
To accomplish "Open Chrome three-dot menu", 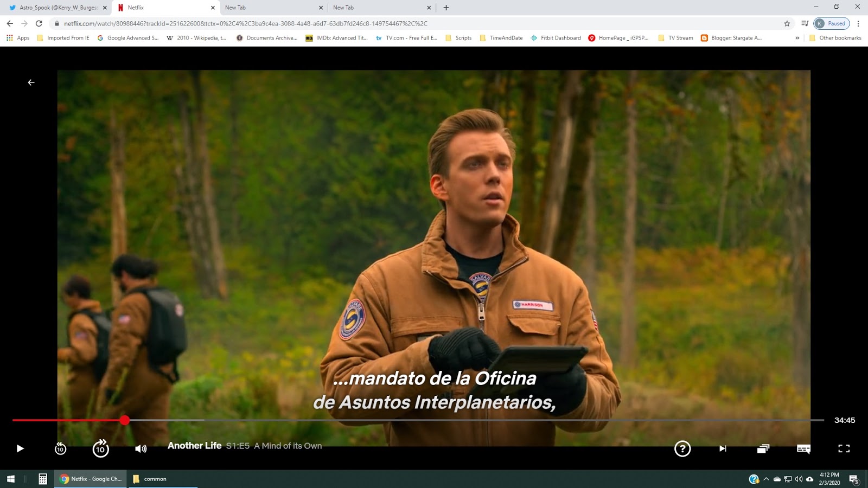I will [x=858, y=23].
